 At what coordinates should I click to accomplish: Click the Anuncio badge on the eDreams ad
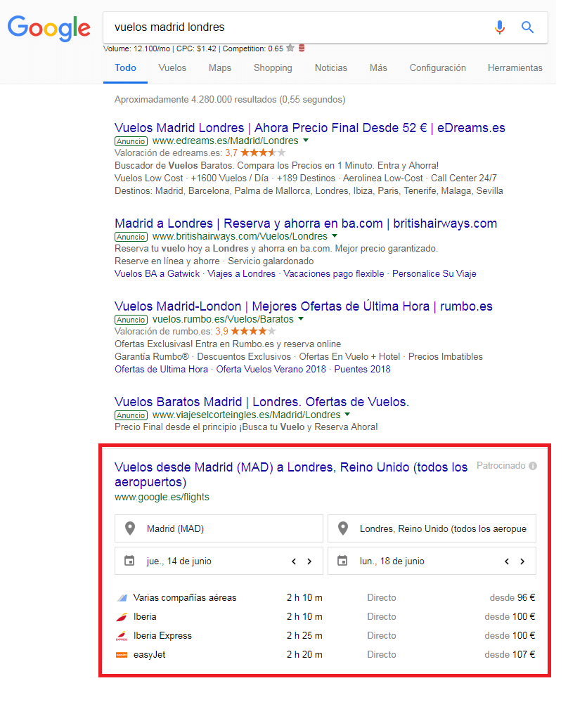pyautogui.click(x=131, y=141)
